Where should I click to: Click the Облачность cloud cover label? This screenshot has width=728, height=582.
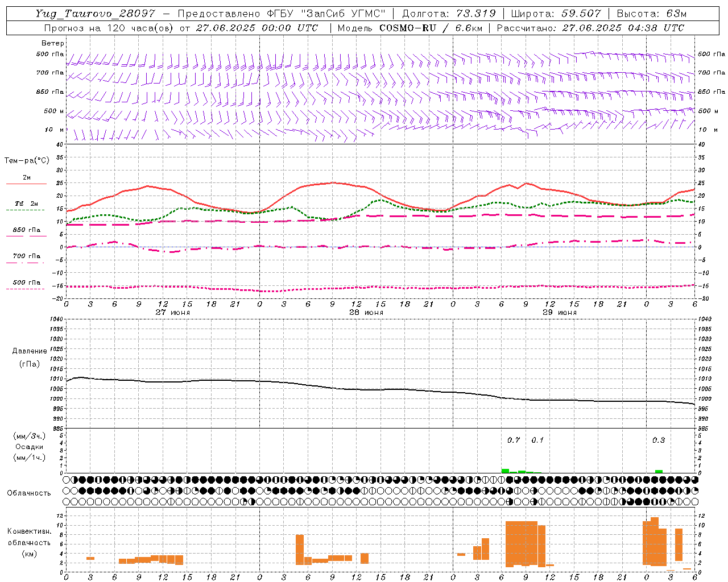[x=29, y=493]
